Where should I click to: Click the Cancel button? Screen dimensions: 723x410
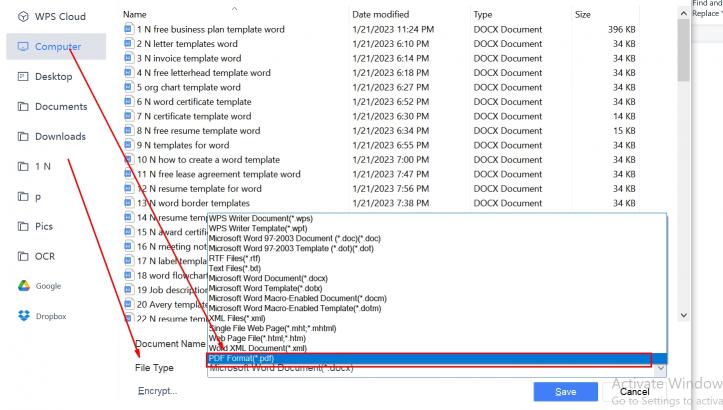634,392
